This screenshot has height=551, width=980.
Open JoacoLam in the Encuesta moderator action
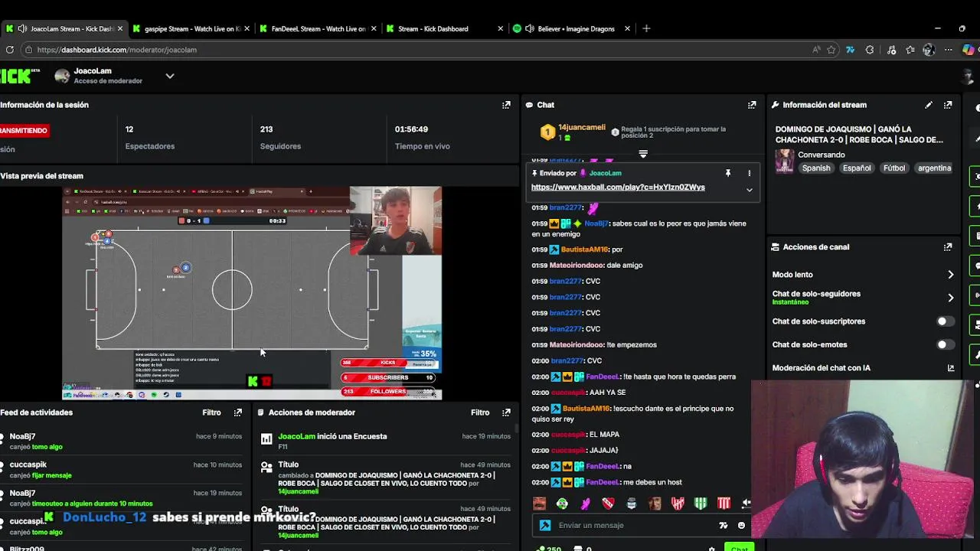click(296, 436)
